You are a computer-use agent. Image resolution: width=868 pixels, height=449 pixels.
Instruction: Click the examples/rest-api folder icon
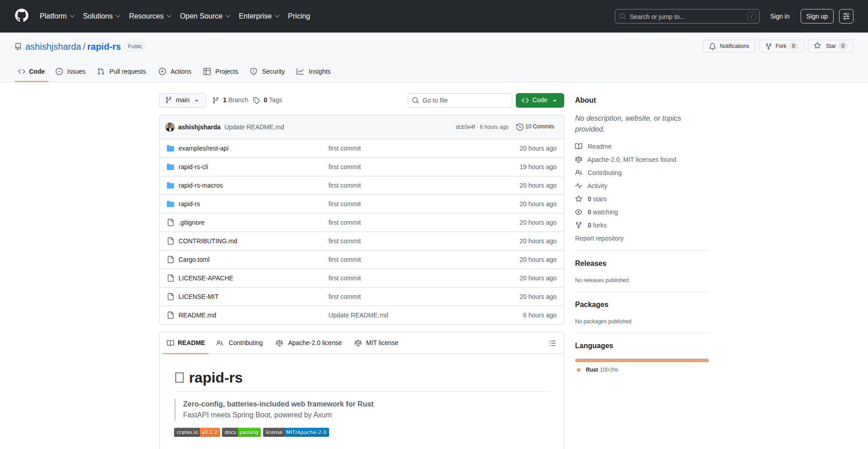pyautogui.click(x=170, y=148)
